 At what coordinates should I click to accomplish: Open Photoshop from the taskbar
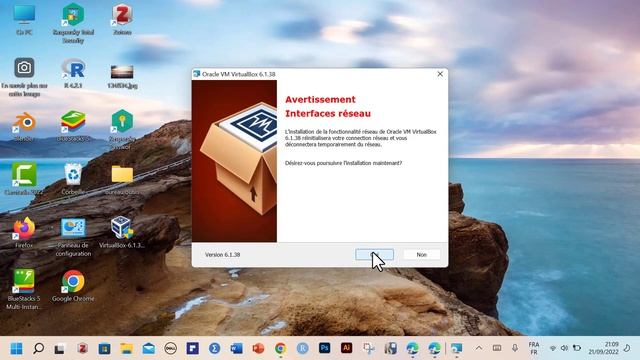click(x=324, y=348)
